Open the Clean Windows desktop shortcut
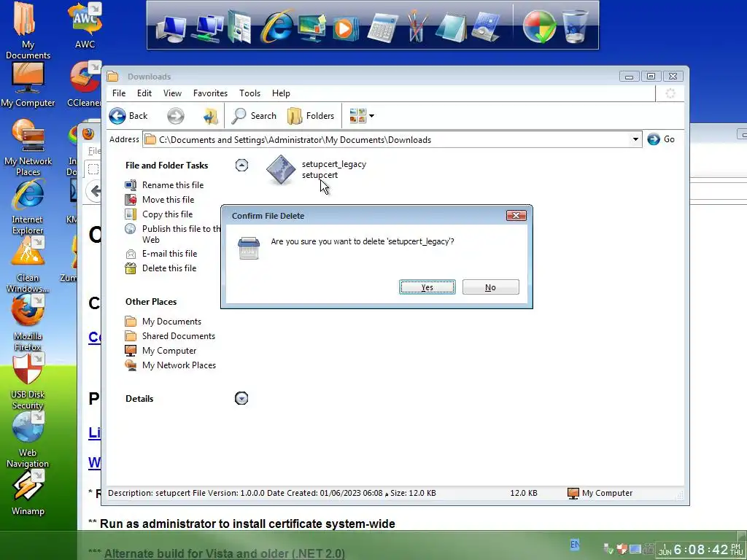Viewport: 747px width, 560px height. pyautogui.click(x=28, y=265)
